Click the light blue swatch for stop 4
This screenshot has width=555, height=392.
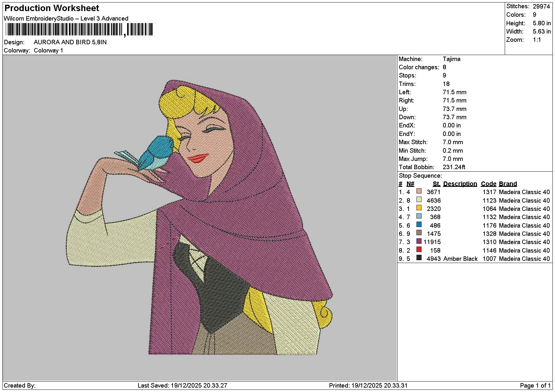point(419,216)
